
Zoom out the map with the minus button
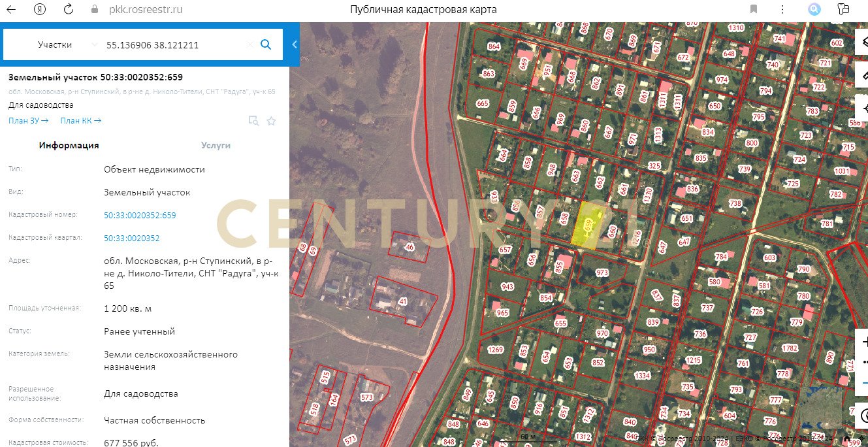[x=862, y=384]
